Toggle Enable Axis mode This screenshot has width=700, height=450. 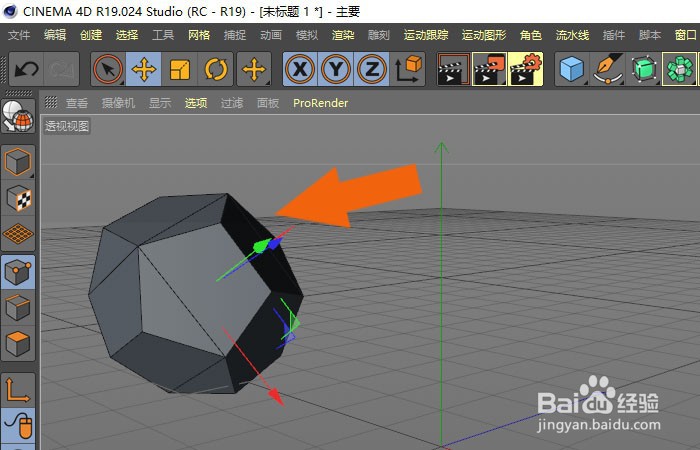pyautogui.click(x=18, y=390)
